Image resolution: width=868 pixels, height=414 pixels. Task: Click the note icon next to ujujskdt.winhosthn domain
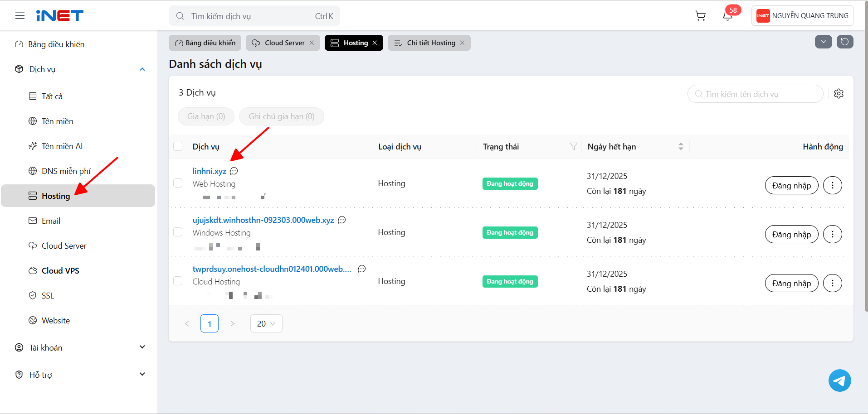(342, 220)
